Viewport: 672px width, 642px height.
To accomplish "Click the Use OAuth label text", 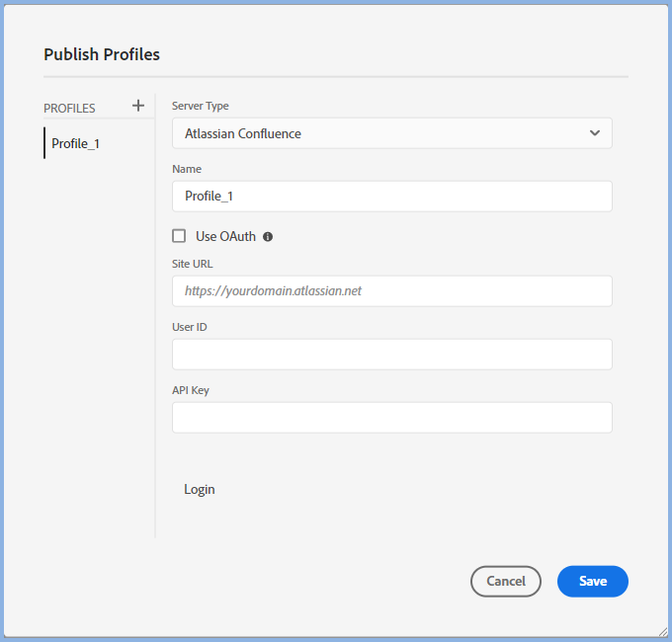I will [x=225, y=236].
